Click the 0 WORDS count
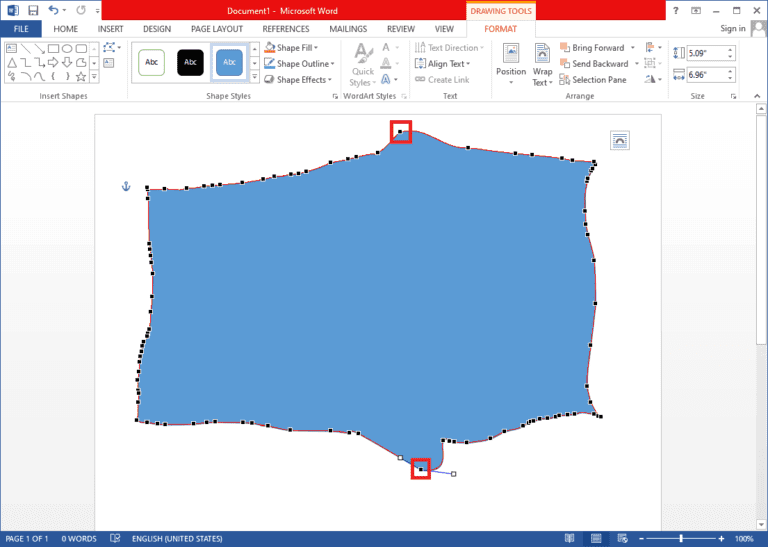768x547 pixels. pyautogui.click(x=79, y=538)
